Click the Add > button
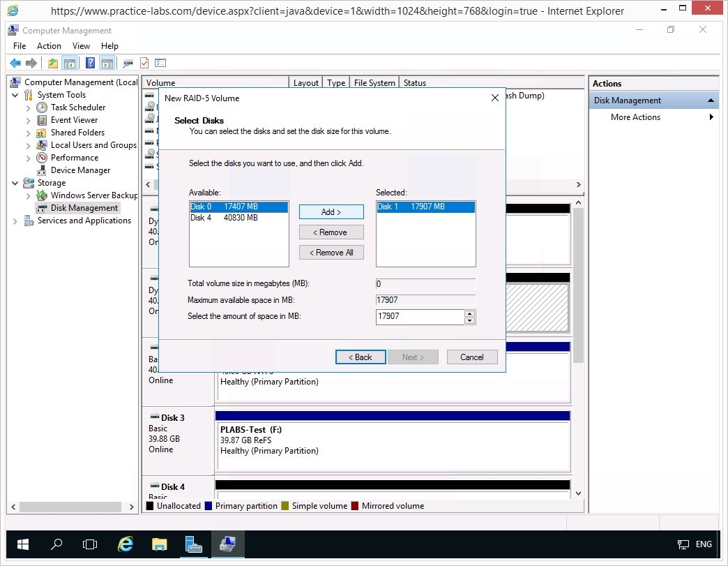 click(331, 212)
